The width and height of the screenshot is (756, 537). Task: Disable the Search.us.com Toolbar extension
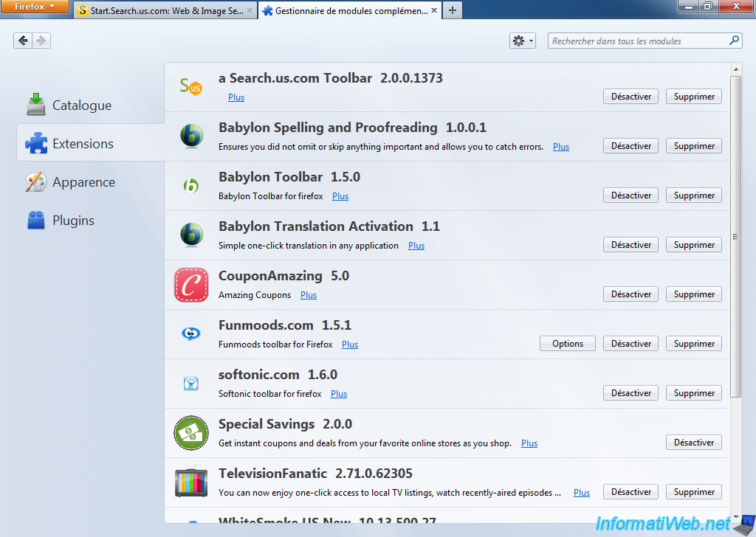pyautogui.click(x=630, y=97)
